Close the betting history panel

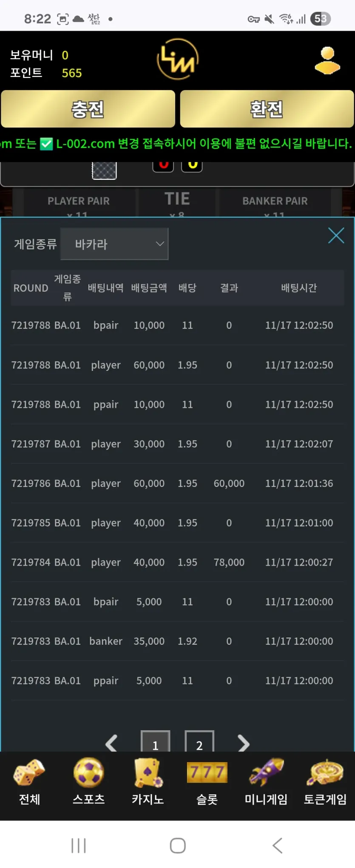[336, 235]
